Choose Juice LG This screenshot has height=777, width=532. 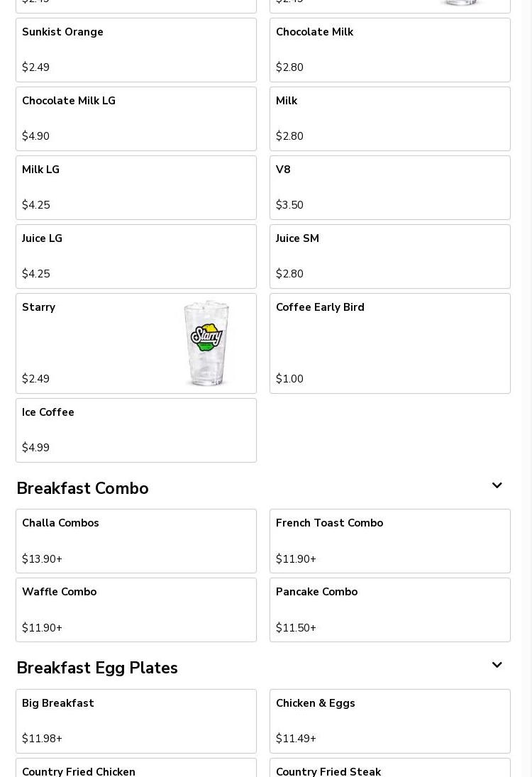(x=136, y=257)
